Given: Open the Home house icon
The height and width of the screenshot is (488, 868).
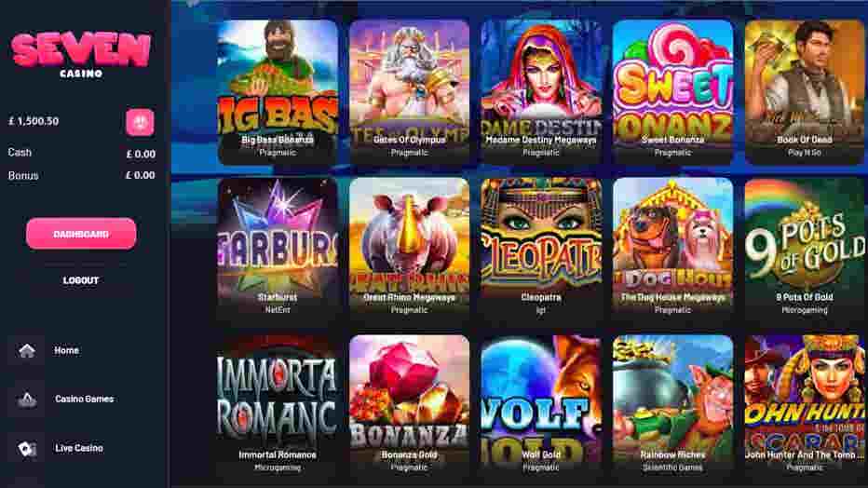Looking at the screenshot, I should coord(27,350).
